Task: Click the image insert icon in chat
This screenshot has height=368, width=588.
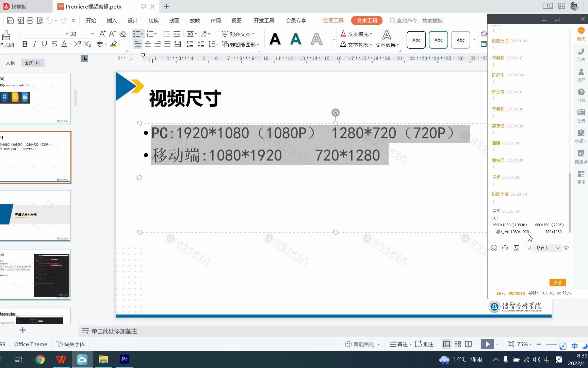Action: [x=517, y=248]
